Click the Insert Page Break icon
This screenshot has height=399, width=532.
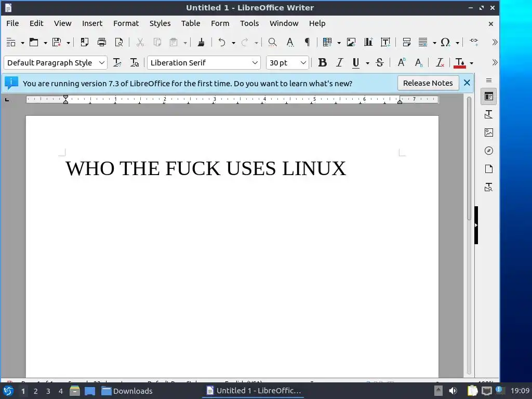tap(406, 42)
